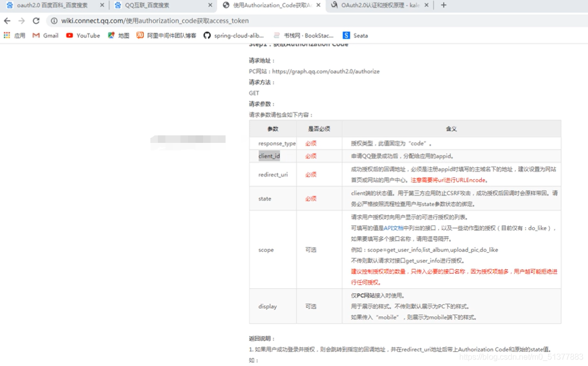Click 必须 in the state row
The image size is (588, 366).
310,199
